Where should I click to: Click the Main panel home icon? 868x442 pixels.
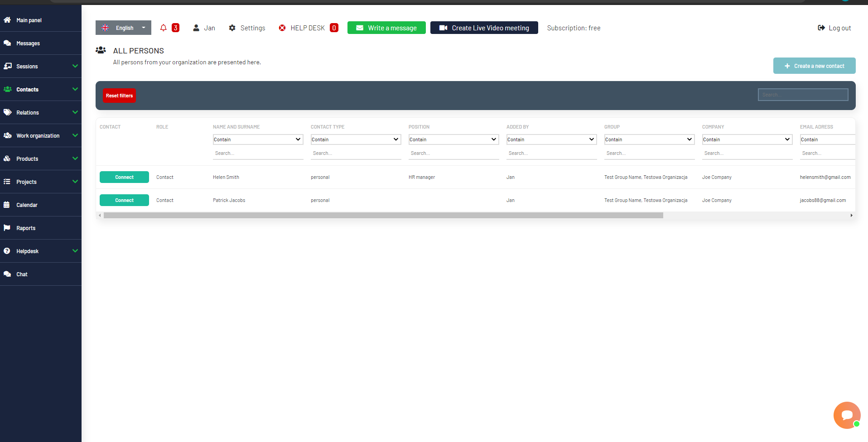click(7, 20)
